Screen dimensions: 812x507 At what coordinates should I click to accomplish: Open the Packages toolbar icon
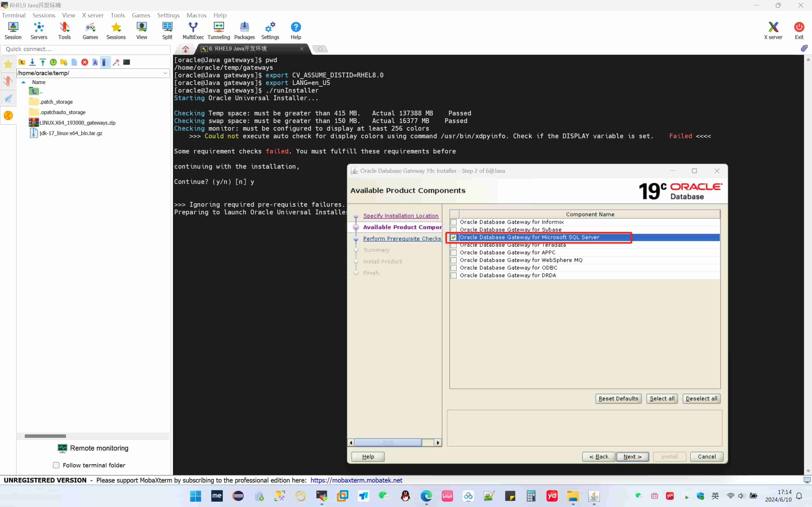pyautogui.click(x=244, y=30)
